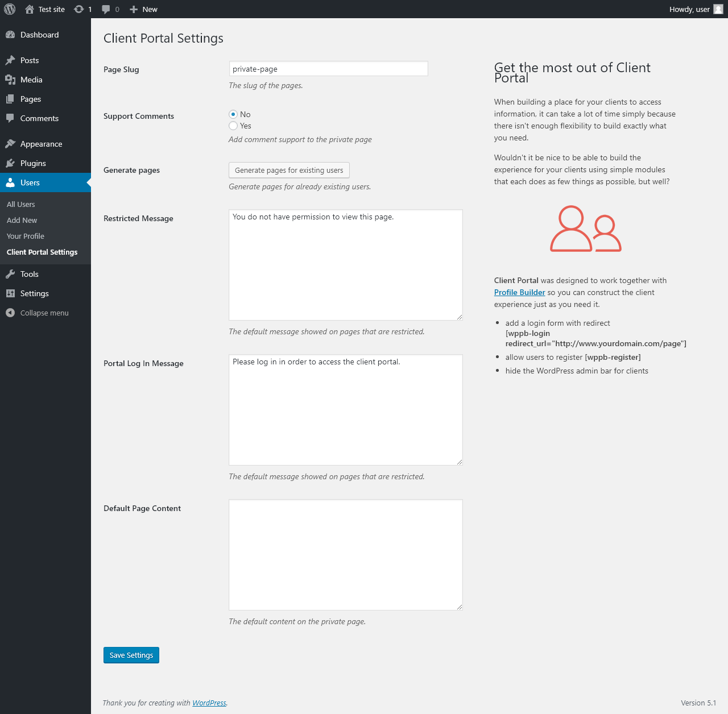The width and height of the screenshot is (728, 714).
Task: Click the Support Comments field label
Action: click(139, 116)
